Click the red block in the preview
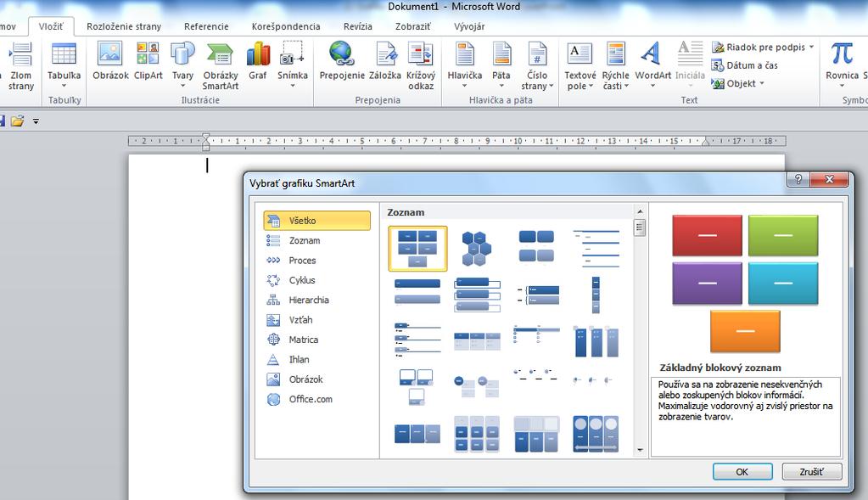The width and height of the screenshot is (868, 500). 707,235
